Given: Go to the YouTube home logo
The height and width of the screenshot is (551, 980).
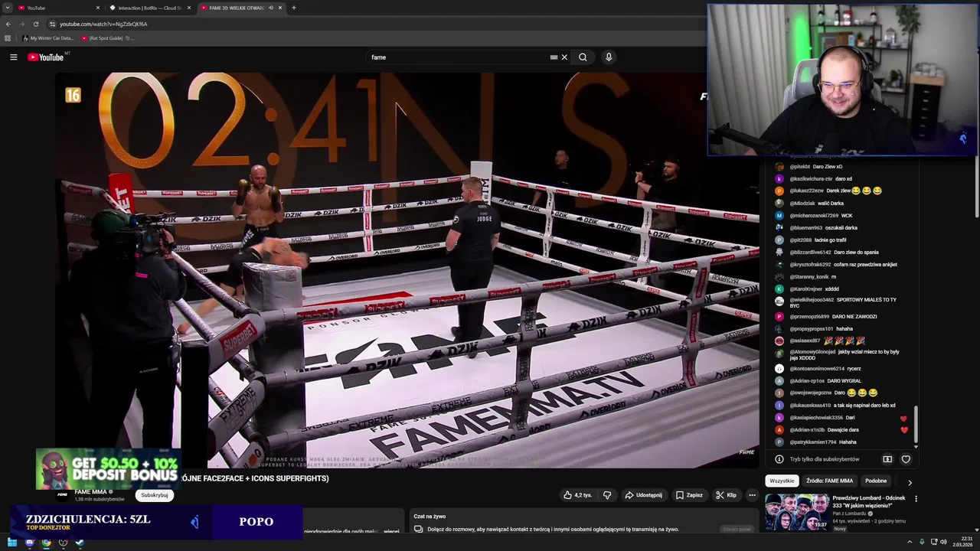Looking at the screenshot, I should pos(46,57).
